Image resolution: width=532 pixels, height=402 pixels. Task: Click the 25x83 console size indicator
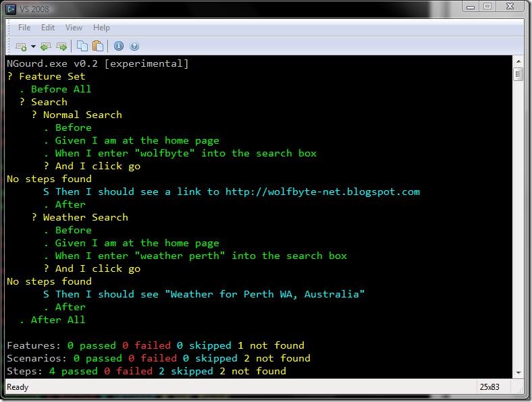tap(489, 386)
